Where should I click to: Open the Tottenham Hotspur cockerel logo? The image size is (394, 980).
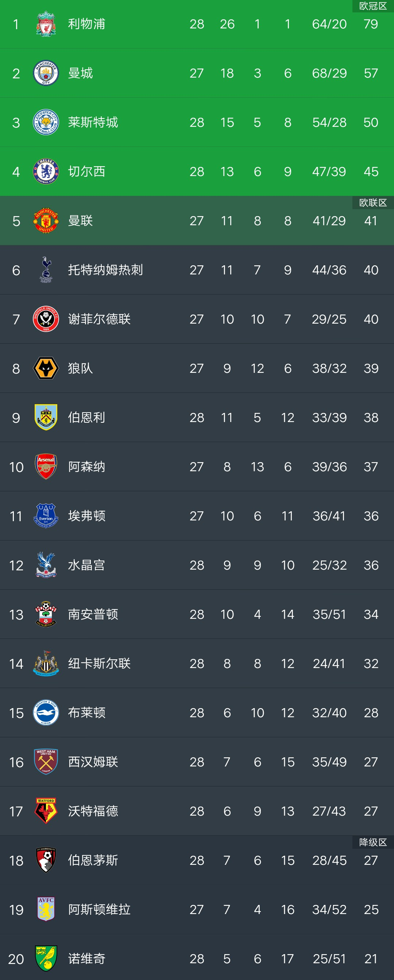[x=46, y=270]
